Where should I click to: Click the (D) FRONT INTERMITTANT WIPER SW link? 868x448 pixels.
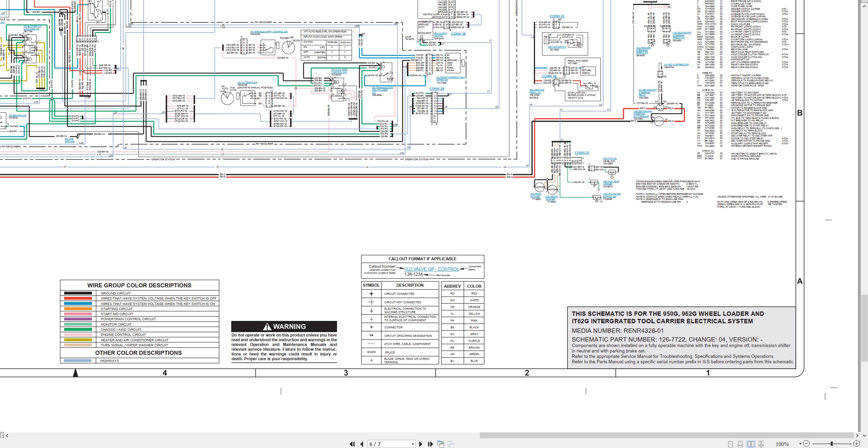click(x=450, y=79)
